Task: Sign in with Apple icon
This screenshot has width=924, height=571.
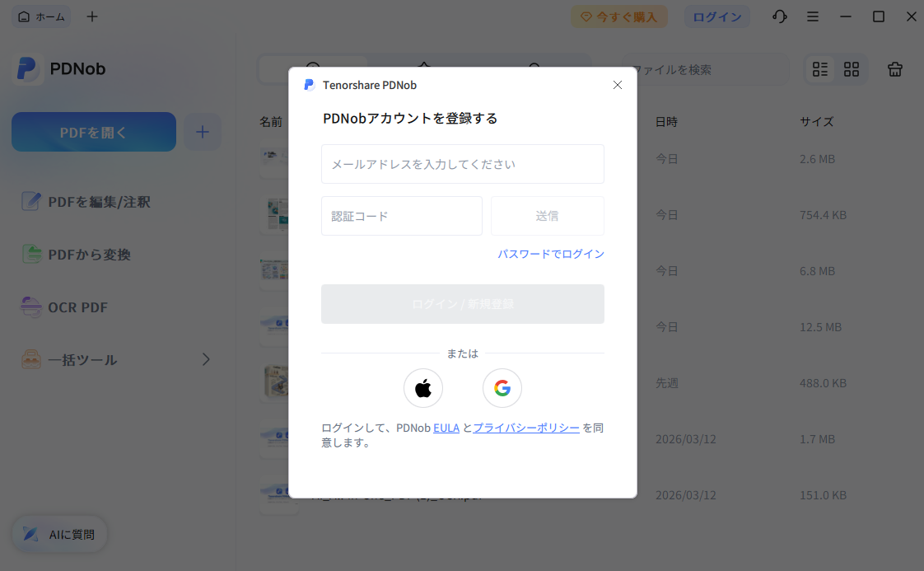Action: pos(423,388)
